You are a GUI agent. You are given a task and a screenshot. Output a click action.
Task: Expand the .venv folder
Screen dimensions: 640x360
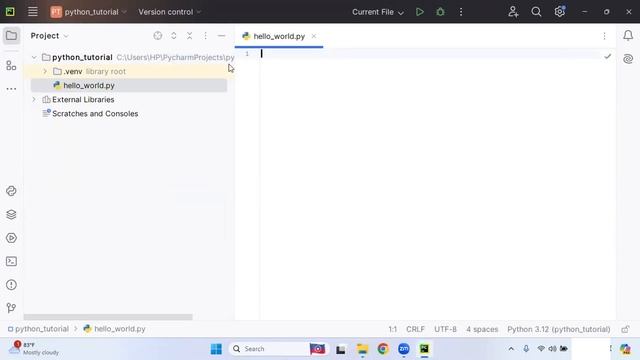pos(45,71)
